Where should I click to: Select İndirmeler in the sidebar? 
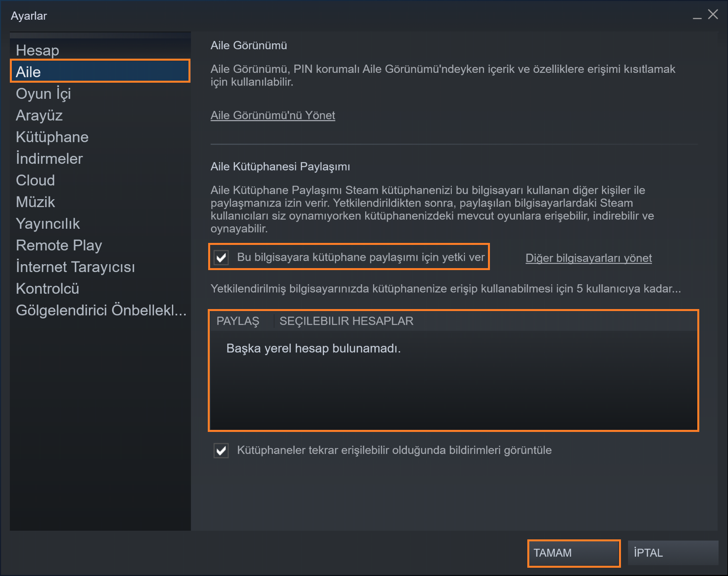[x=49, y=158]
